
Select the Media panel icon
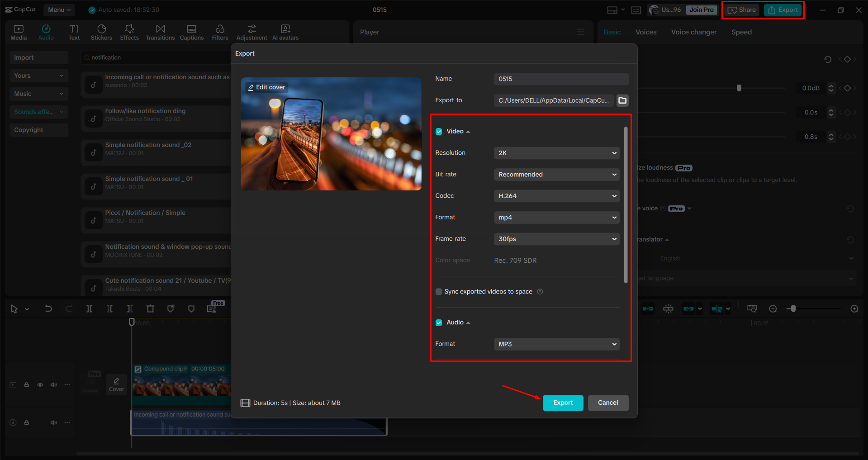click(x=18, y=32)
